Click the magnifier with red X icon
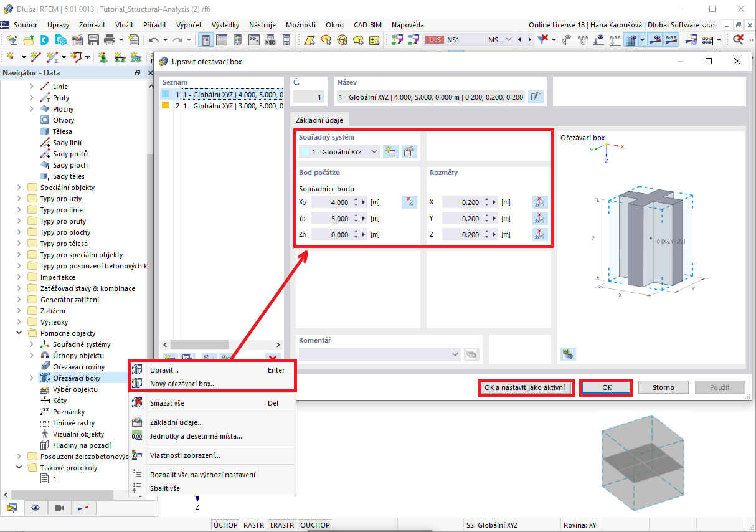Screen dimensions: 756x532 [739, 40]
